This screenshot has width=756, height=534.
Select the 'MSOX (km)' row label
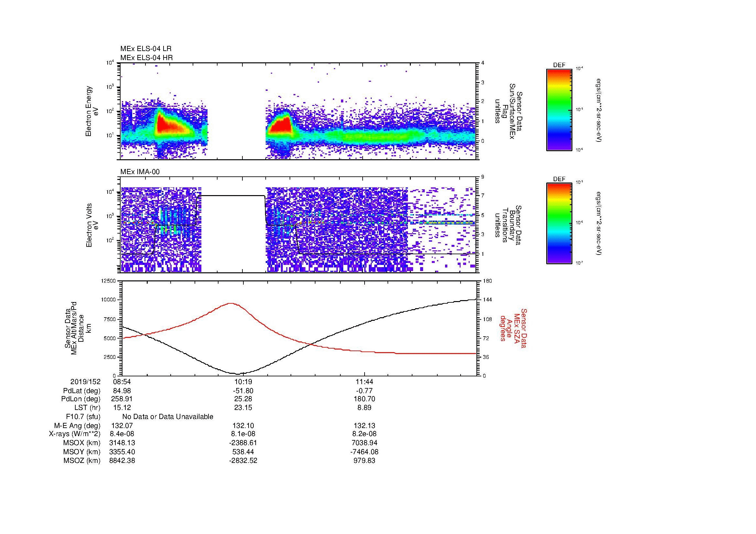tap(82, 443)
